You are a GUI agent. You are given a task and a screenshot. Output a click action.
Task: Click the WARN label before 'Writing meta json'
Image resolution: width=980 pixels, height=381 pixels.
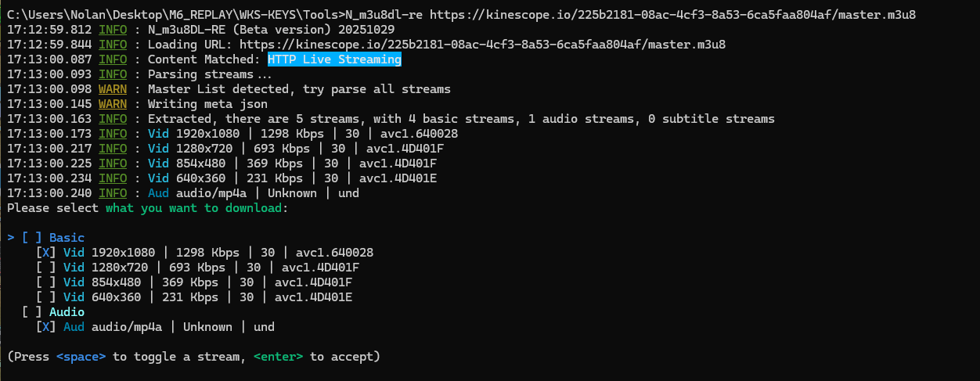(113, 104)
